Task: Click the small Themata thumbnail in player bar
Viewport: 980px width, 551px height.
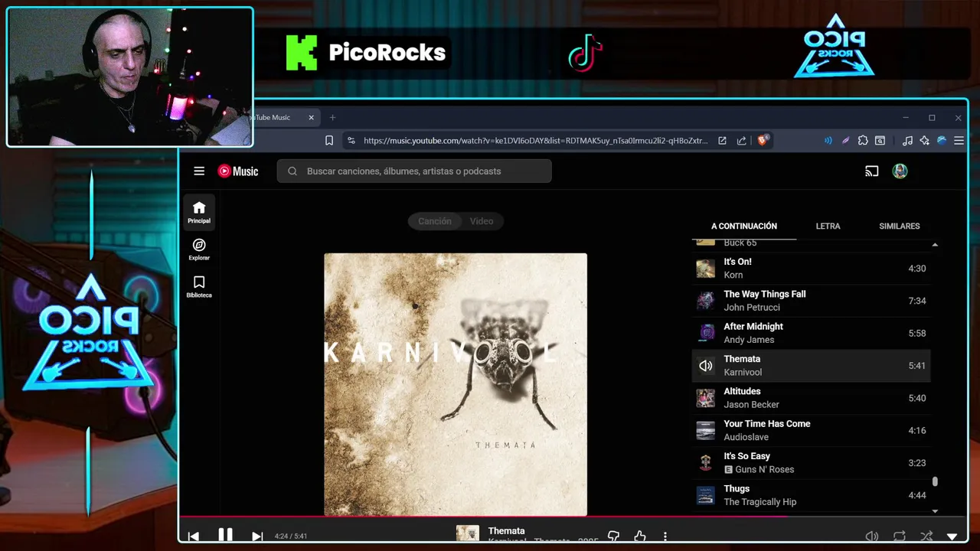Action: [x=468, y=534]
